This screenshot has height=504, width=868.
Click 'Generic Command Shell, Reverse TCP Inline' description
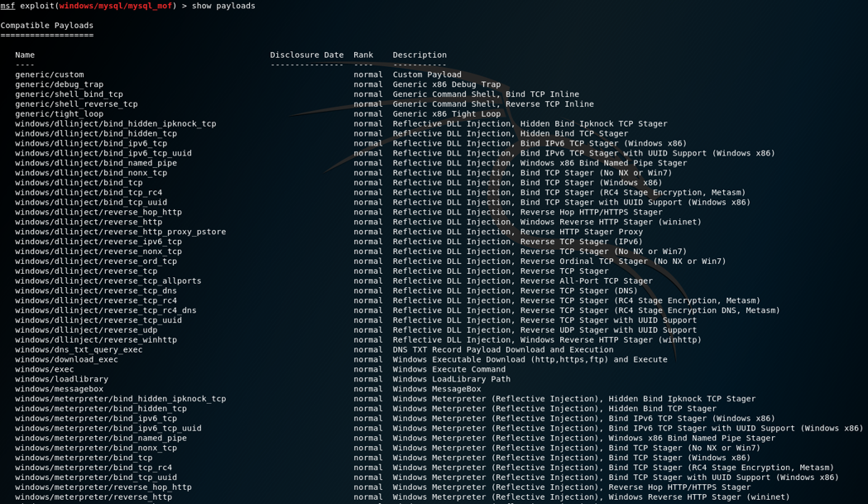tap(493, 104)
